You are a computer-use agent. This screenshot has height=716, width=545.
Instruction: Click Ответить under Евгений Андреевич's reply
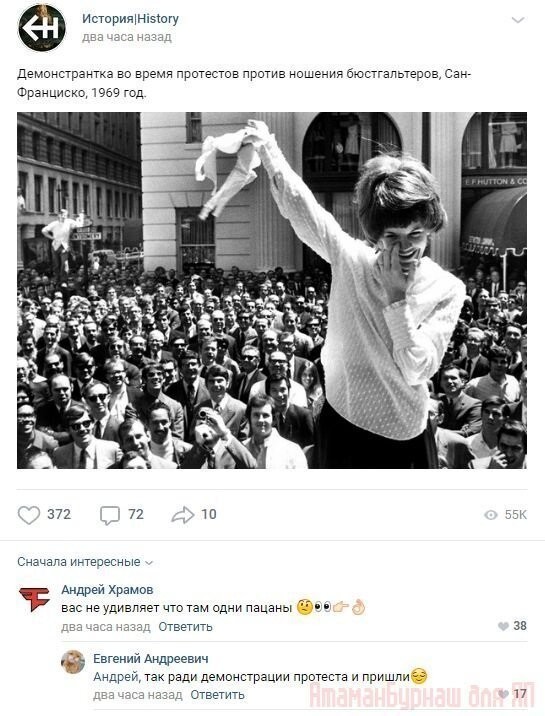pos(217,695)
